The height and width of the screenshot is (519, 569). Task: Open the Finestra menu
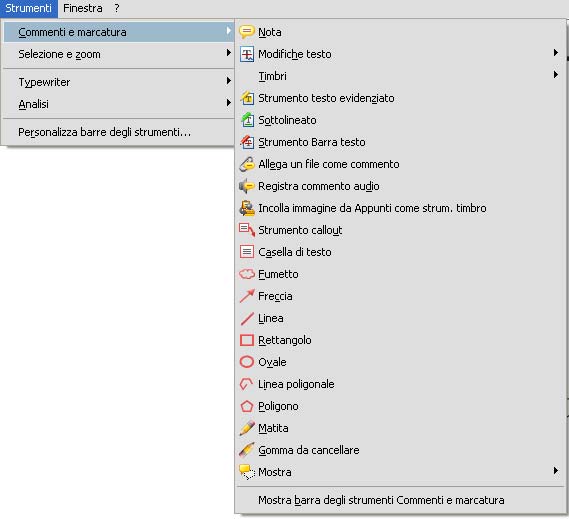click(x=83, y=8)
